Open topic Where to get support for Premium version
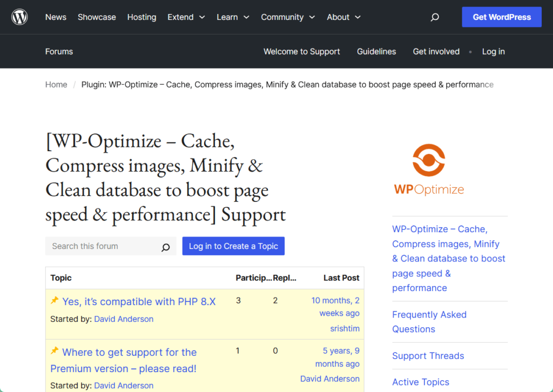Screen dimensions: 553x392 click(124, 360)
